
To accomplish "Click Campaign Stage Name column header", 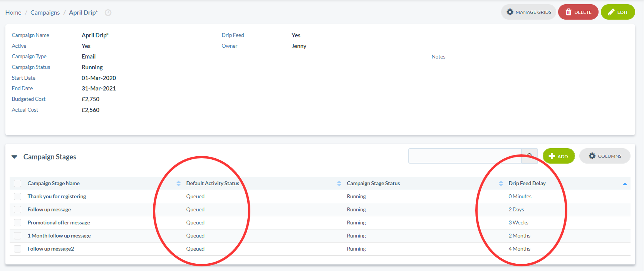I will pos(54,183).
